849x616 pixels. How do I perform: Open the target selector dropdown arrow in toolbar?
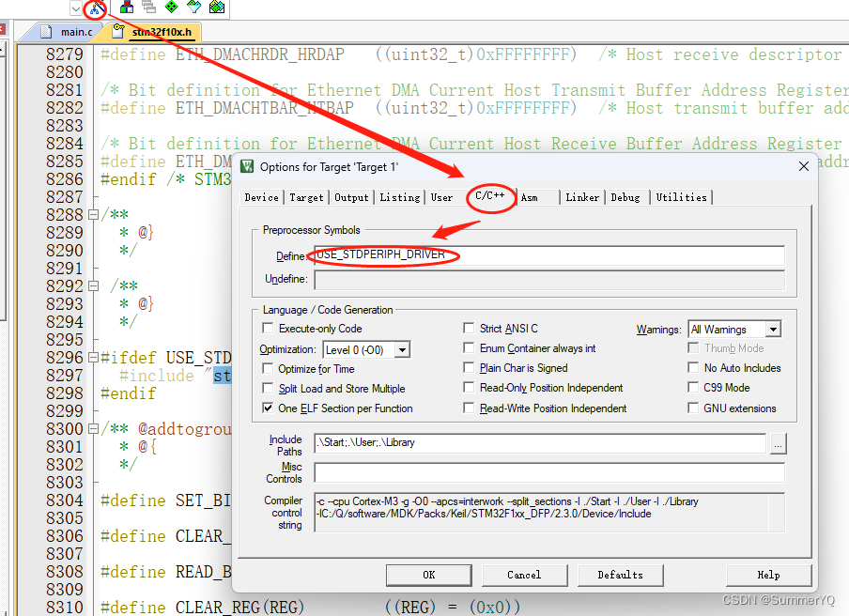pos(76,8)
